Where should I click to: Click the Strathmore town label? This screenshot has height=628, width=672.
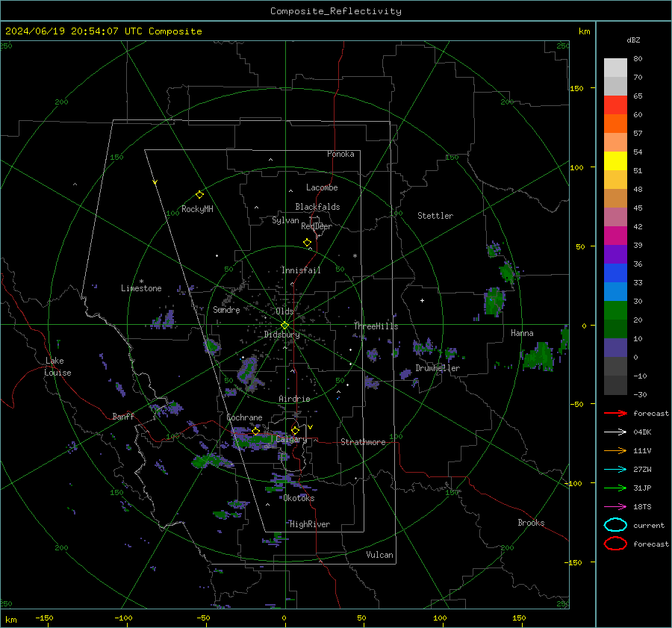tap(363, 442)
